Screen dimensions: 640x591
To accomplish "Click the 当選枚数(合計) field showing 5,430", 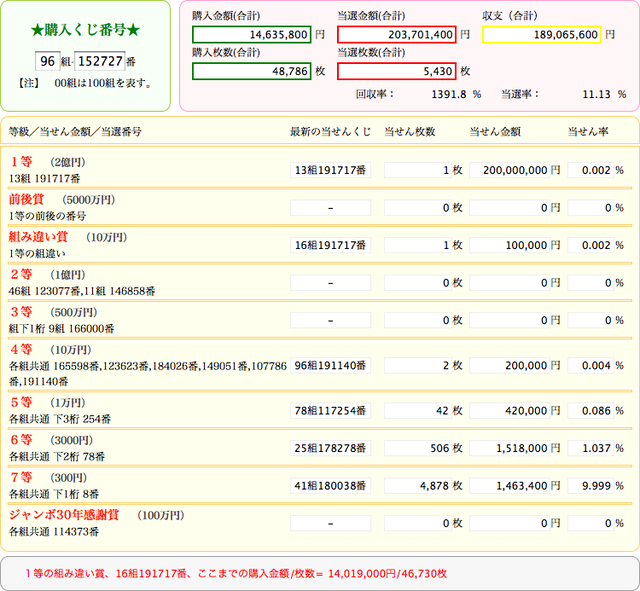I will pos(397,71).
